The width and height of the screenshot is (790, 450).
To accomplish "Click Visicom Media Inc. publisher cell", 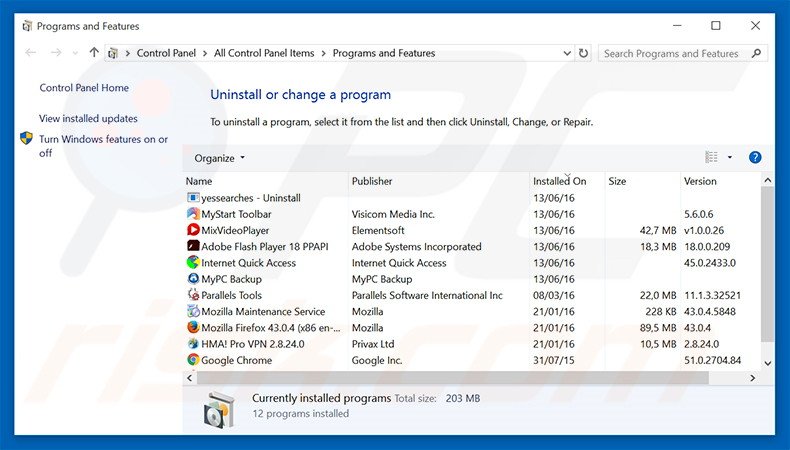I will [393, 214].
